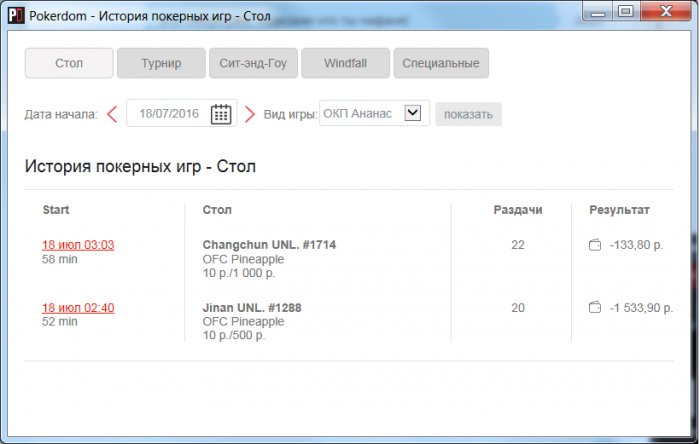The height and width of the screenshot is (444, 700).
Task: Select the Windfall tab
Action: [346, 63]
